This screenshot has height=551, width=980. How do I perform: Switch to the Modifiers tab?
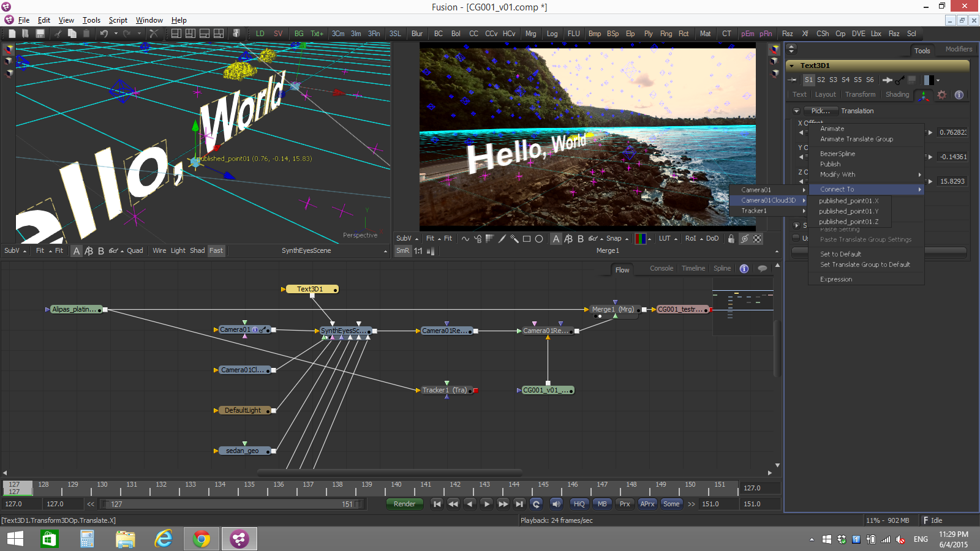(959, 49)
